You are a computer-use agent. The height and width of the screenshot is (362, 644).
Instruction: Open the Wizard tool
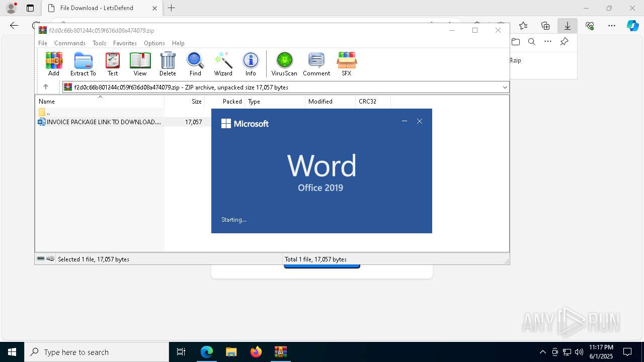pyautogui.click(x=223, y=64)
